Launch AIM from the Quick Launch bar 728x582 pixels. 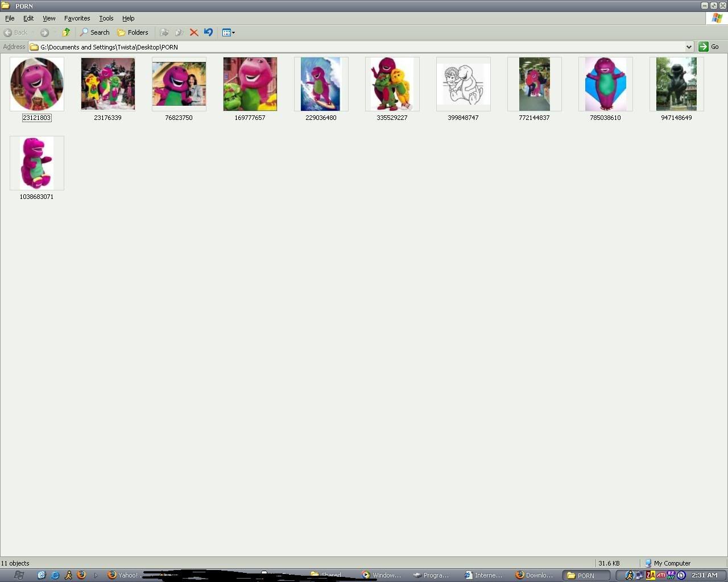pyautogui.click(x=68, y=575)
